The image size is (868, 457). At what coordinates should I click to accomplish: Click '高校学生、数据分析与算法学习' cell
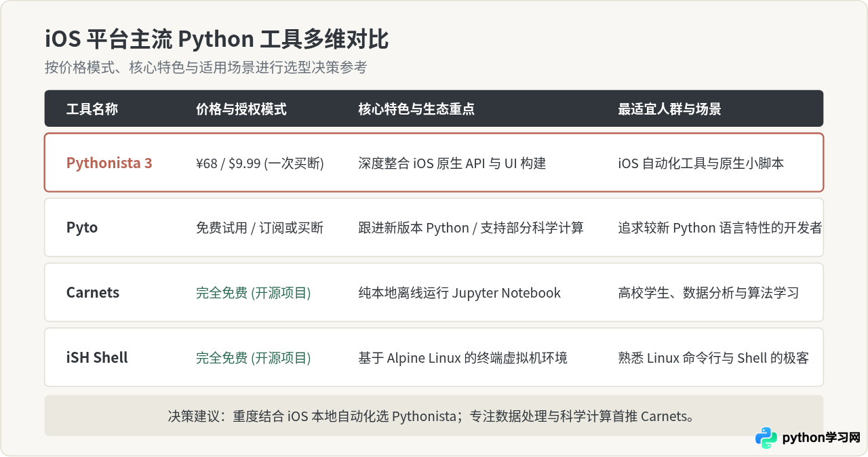(709, 293)
